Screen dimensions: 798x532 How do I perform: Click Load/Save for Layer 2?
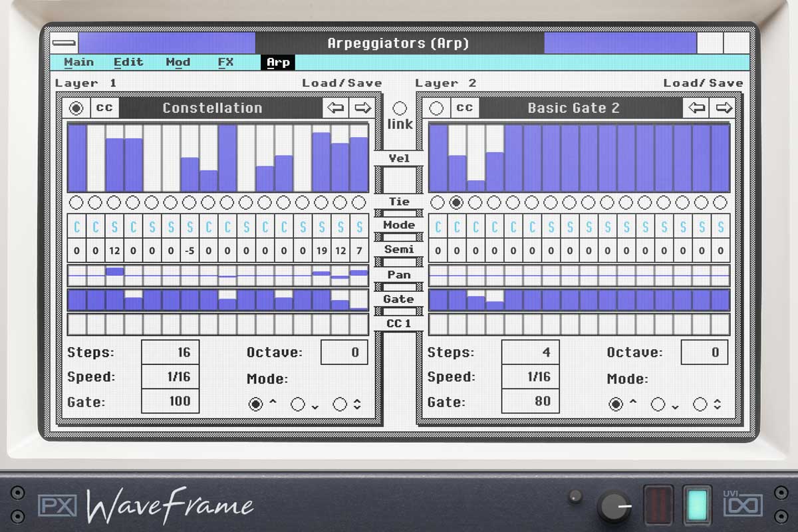tap(703, 83)
